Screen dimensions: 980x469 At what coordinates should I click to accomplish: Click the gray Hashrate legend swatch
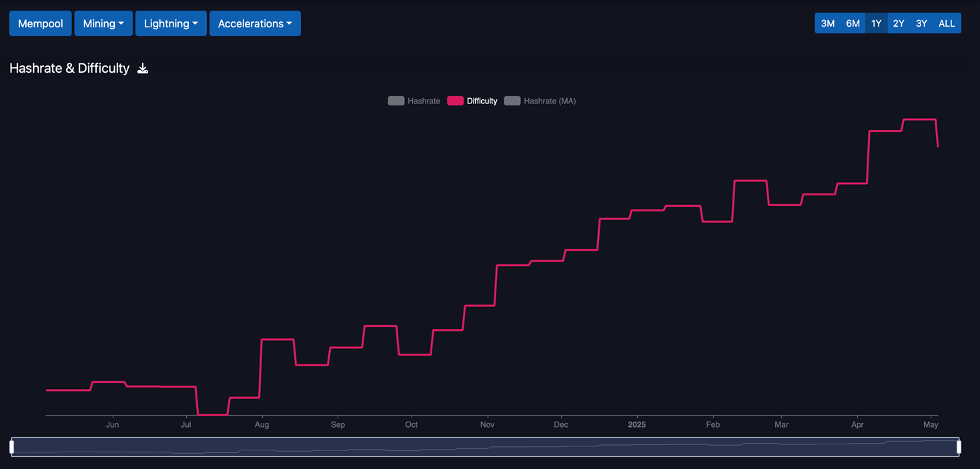point(396,101)
